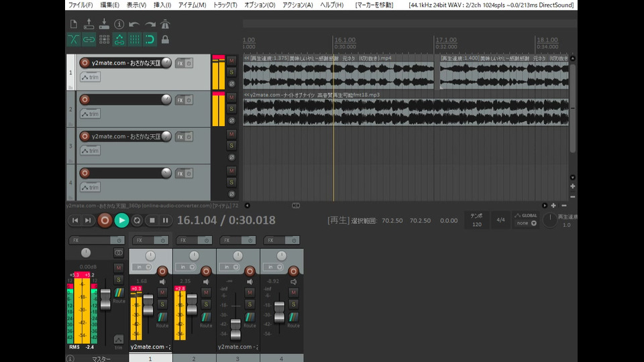Screen dimensions: 644x362
Task: Mute track 1 in the track panel
Action: (231, 60)
